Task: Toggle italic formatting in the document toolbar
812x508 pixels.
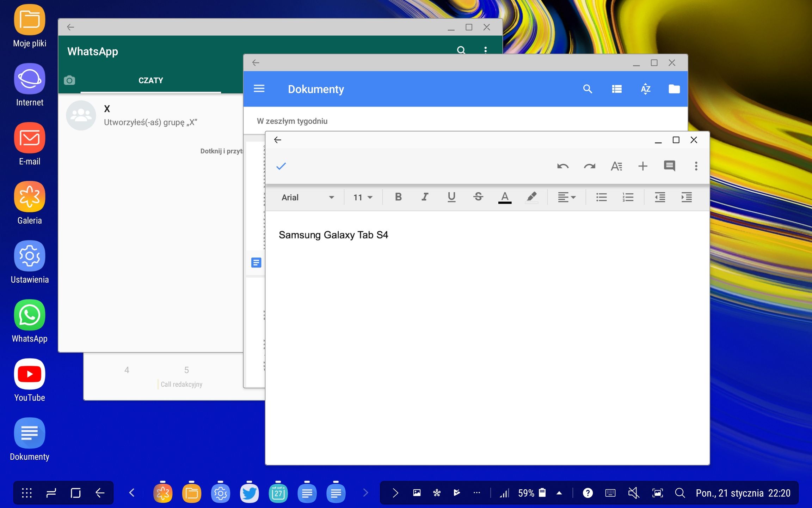Action: [x=425, y=197]
